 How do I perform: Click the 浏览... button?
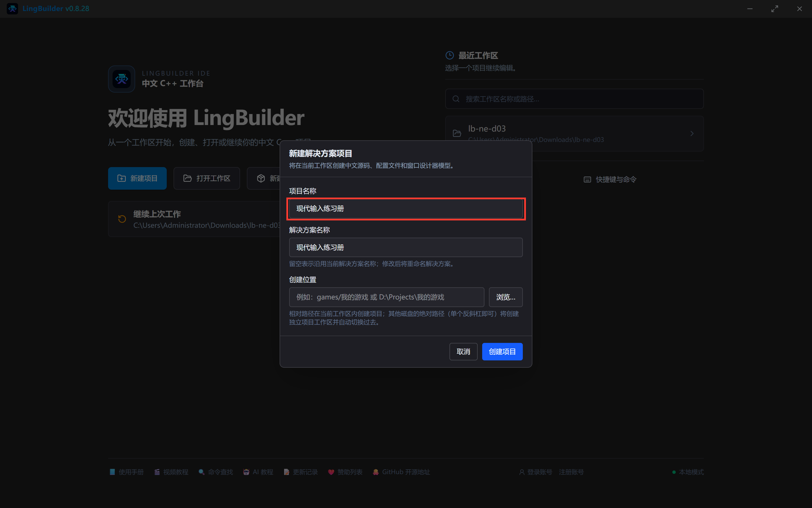[505, 297]
